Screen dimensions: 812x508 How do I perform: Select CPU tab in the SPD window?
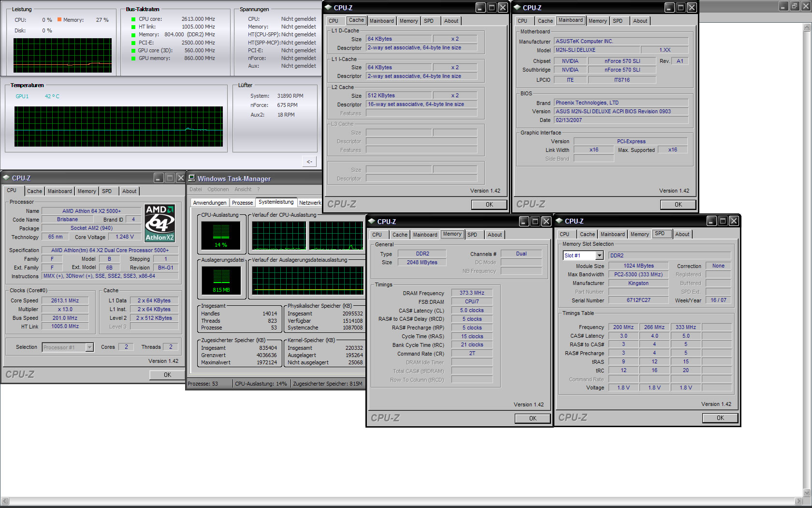565,234
